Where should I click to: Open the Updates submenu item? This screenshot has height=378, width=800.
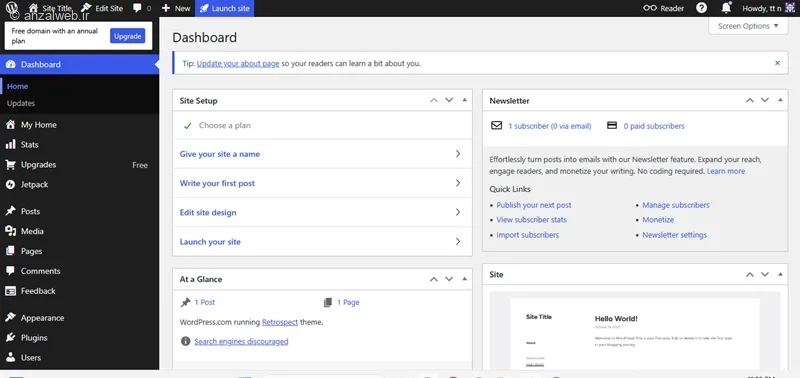pos(21,103)
